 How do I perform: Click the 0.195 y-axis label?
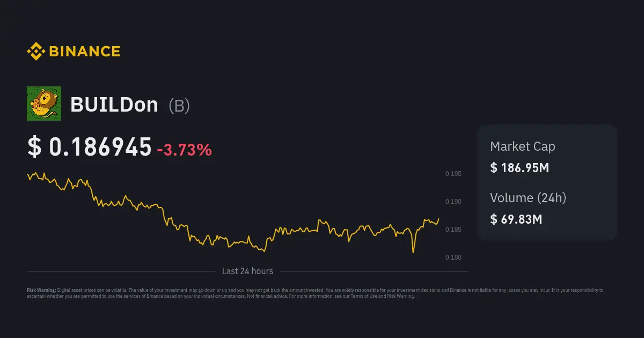[x=453, y=174]
